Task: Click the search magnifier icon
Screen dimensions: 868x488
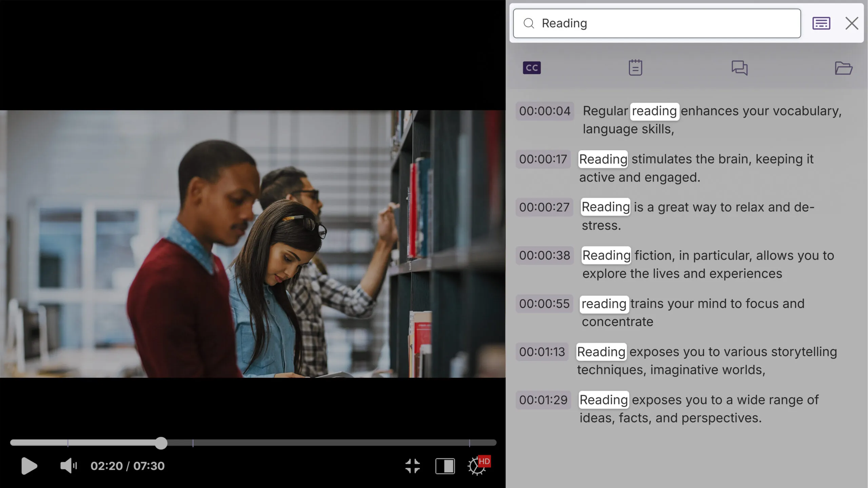Action: (x=529, y=23)
